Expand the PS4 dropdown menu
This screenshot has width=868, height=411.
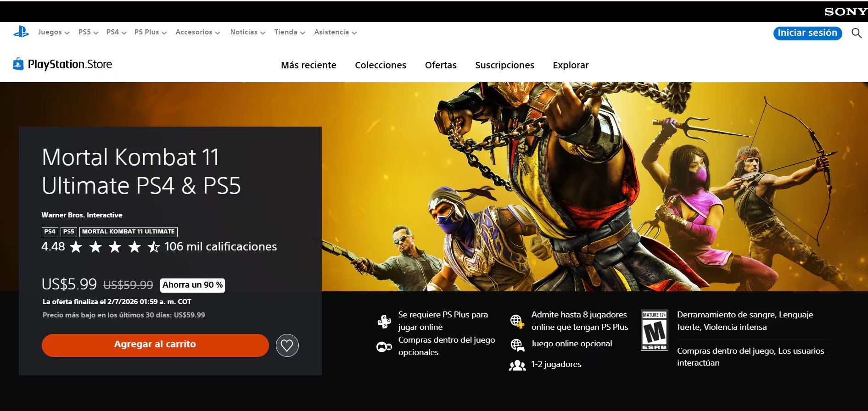pos(116,32)
